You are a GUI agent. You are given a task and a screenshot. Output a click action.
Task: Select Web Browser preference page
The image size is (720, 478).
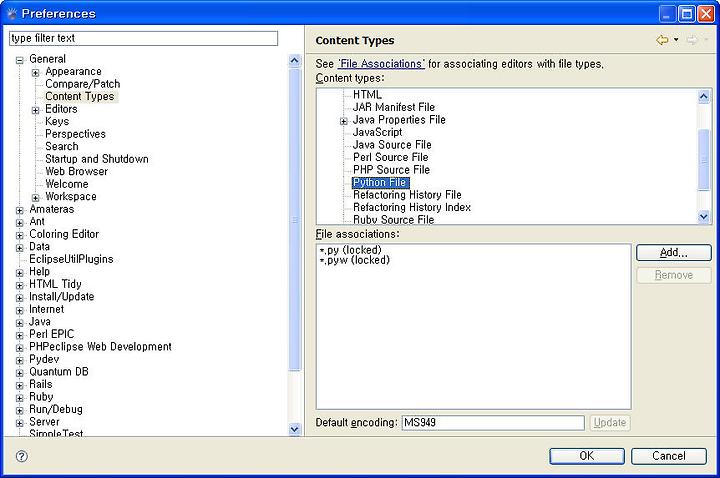coord(76,171)
